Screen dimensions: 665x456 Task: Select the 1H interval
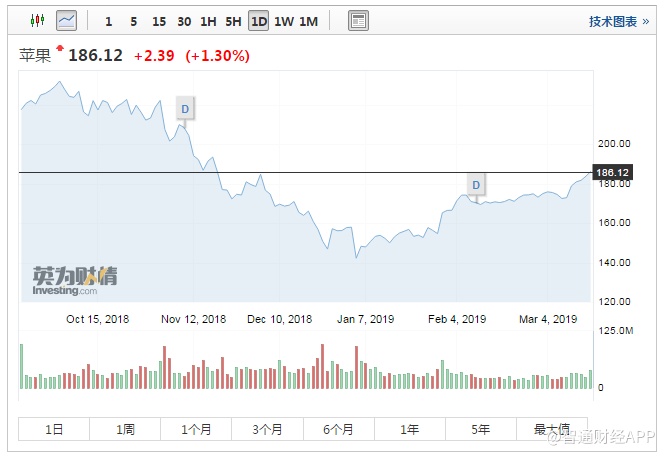point(208,21)
